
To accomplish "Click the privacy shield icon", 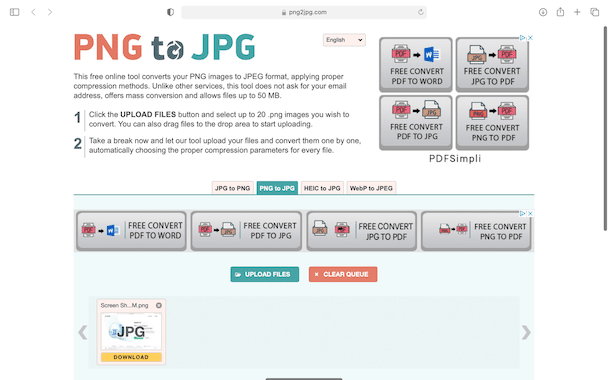I will (x=170, y=12).
